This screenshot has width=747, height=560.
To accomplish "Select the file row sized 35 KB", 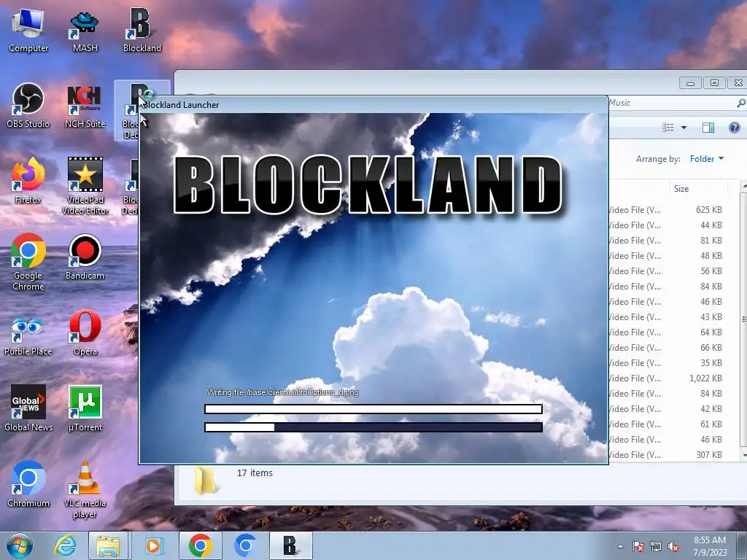I will tap(667, 363).
